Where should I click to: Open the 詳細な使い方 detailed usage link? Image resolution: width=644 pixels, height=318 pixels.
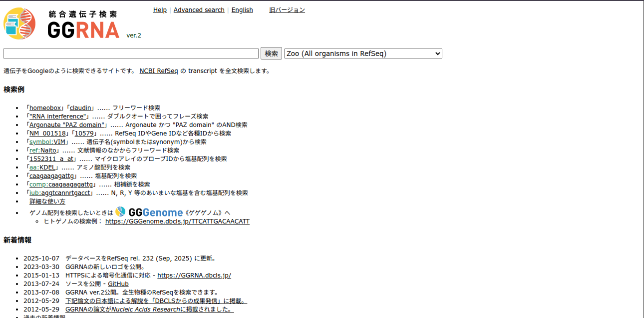coord(47,201)
